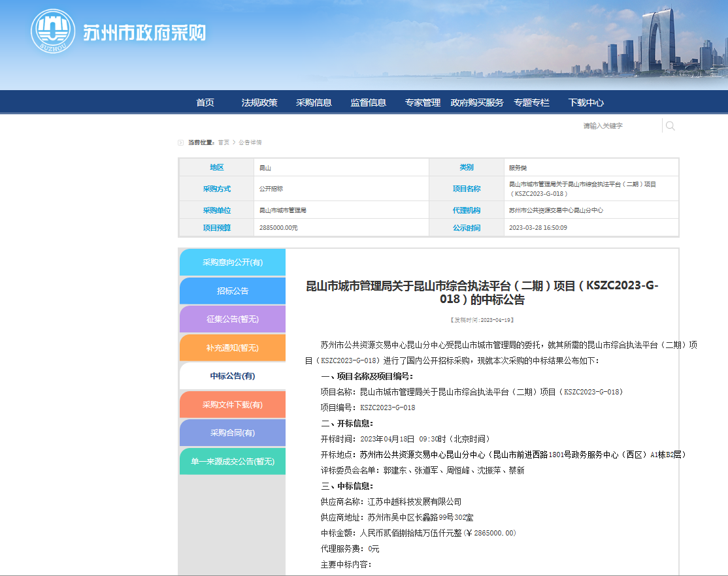Open the 专题专栏 menu item
Image resolution: width=728 pixels, height=576 pixels.
531,103
